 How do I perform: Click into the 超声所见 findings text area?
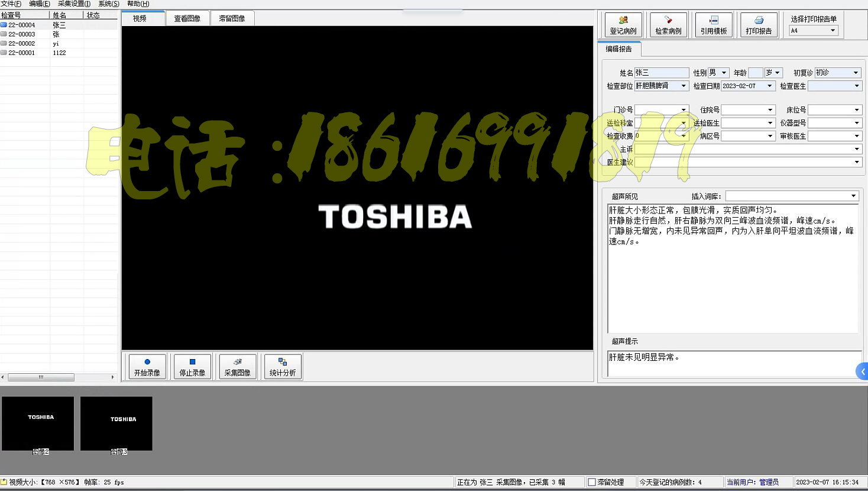pos(733,269)
